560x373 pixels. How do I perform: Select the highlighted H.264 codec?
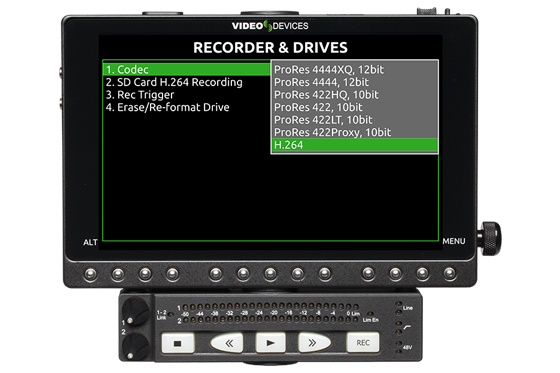(355, 145)
